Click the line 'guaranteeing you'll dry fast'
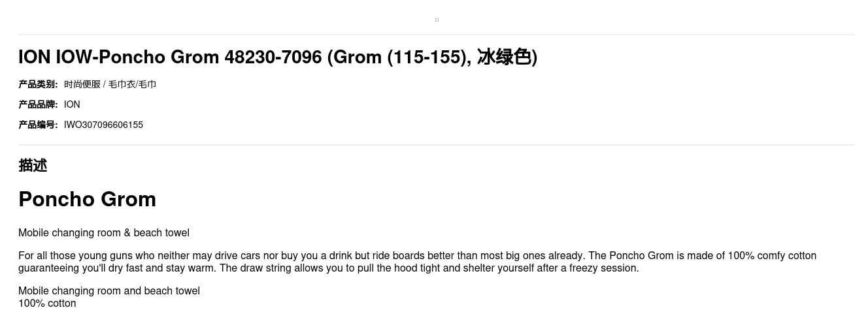Viewport: 868px width, 329px height. tap(329, 268)
